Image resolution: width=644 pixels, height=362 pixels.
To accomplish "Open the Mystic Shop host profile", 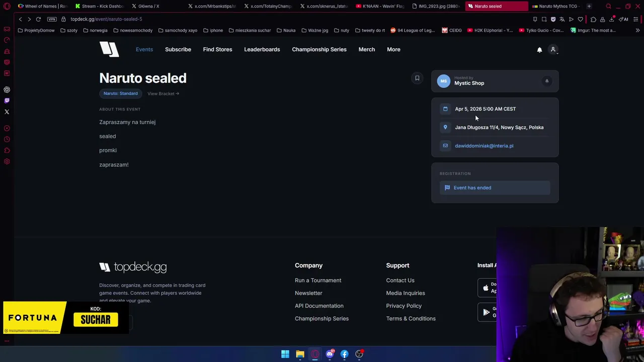I will coord(469,83).
